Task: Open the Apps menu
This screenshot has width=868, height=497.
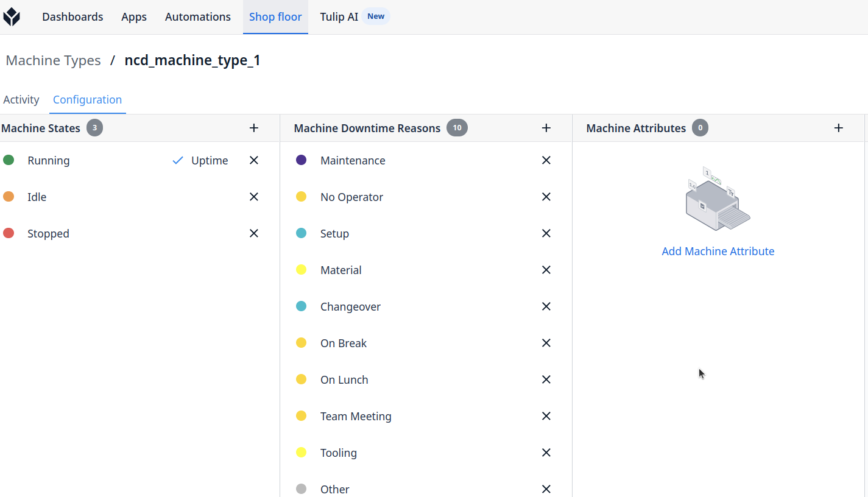Action: (x=134, y=17)
